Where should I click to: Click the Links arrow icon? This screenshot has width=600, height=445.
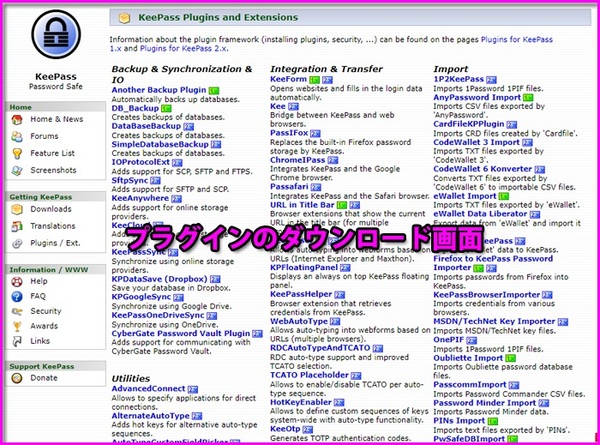click(17, 341)
